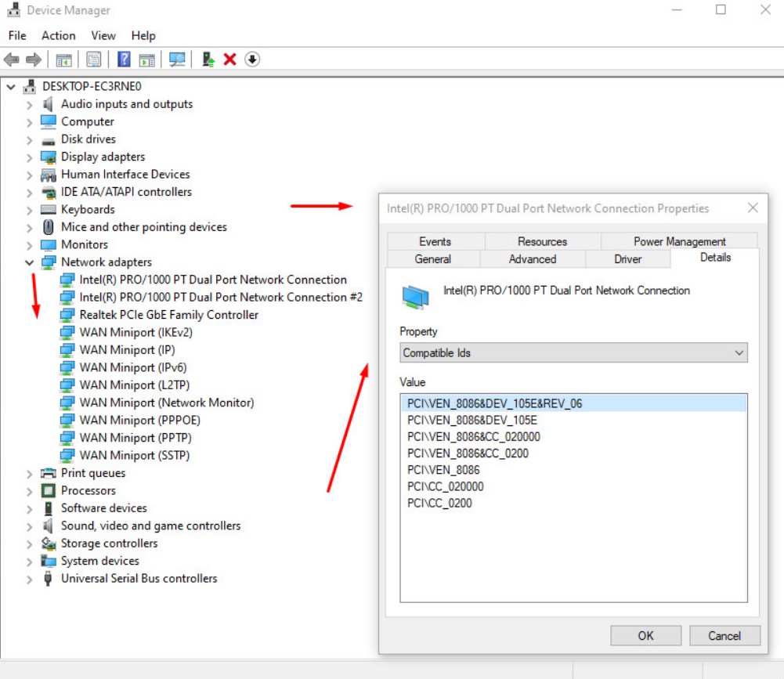This screenshot has height=679, width=784.
Task: Select the PCI\VEN_8086 value row
Action: point(573,469)
